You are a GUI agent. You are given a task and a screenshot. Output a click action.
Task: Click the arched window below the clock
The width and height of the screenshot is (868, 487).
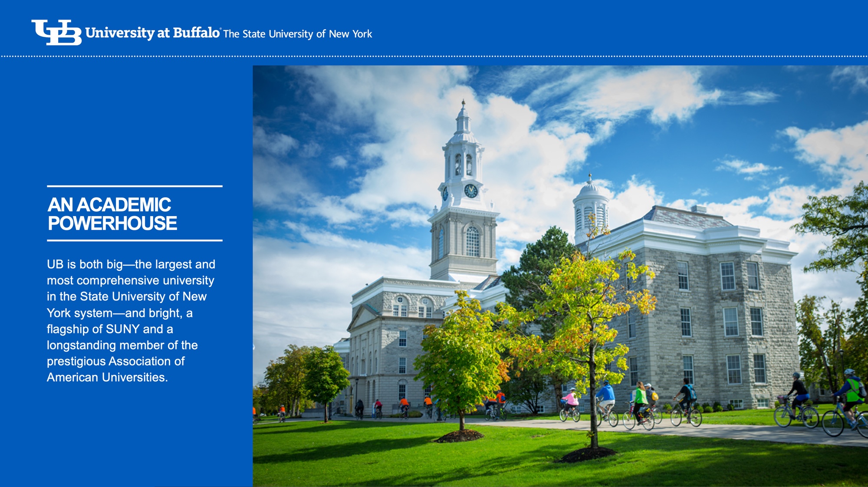pos(472,241)
